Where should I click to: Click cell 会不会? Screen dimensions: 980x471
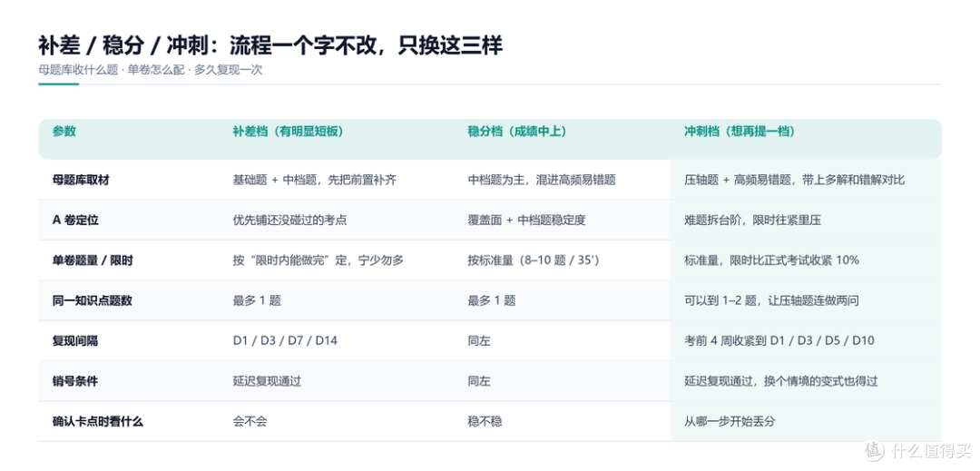(250, 422)
